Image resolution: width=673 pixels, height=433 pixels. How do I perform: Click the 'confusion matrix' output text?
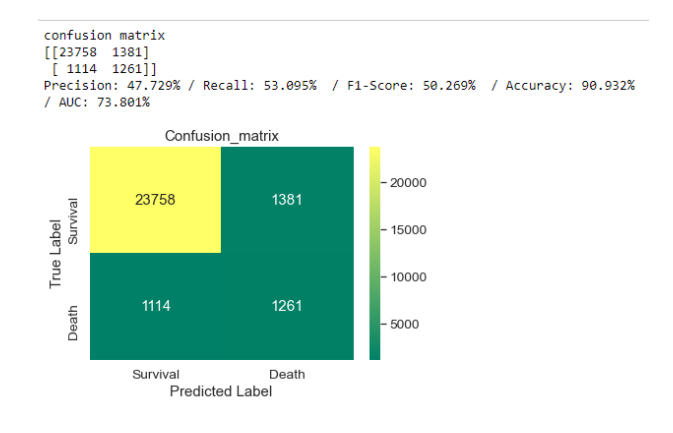pos(104,35)
